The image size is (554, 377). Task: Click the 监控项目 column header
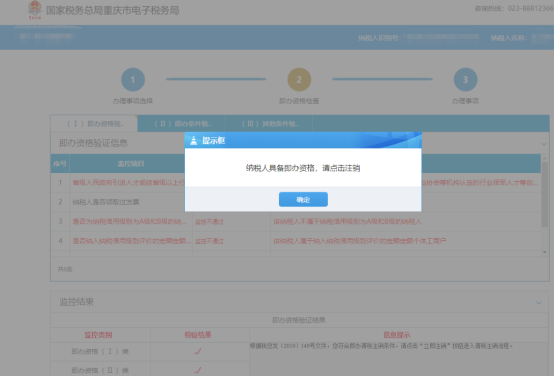click(131, 164)
